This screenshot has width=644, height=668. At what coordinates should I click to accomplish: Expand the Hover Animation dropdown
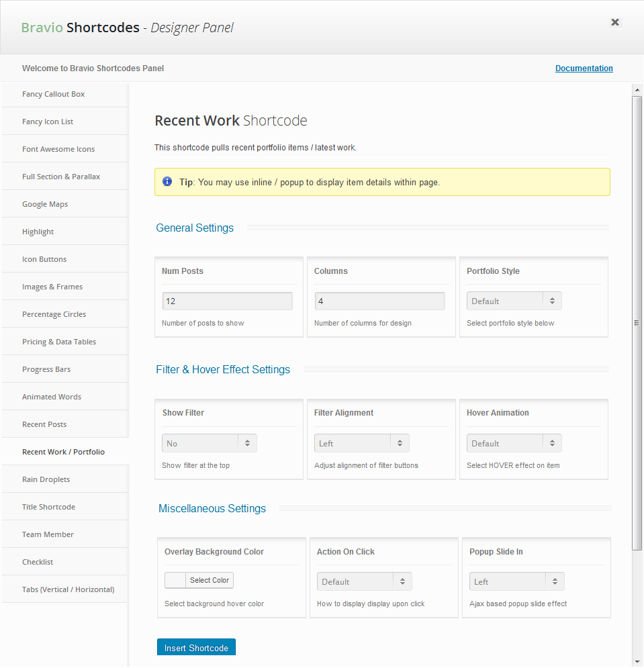(x=514, y=444)
